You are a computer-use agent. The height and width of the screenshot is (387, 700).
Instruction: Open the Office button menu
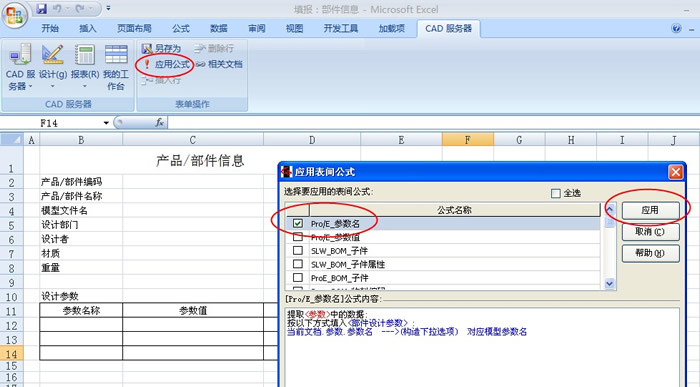pos(15,16)
